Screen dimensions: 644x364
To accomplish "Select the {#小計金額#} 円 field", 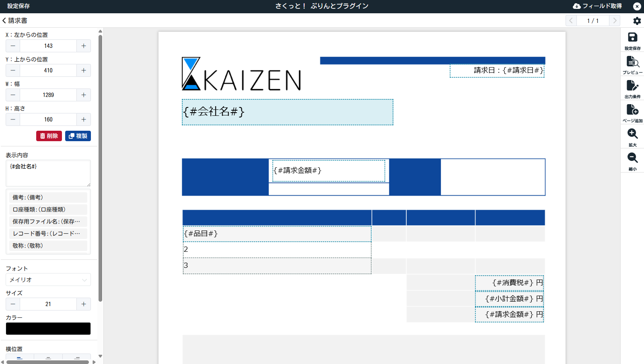I will [x=509, y=299].
